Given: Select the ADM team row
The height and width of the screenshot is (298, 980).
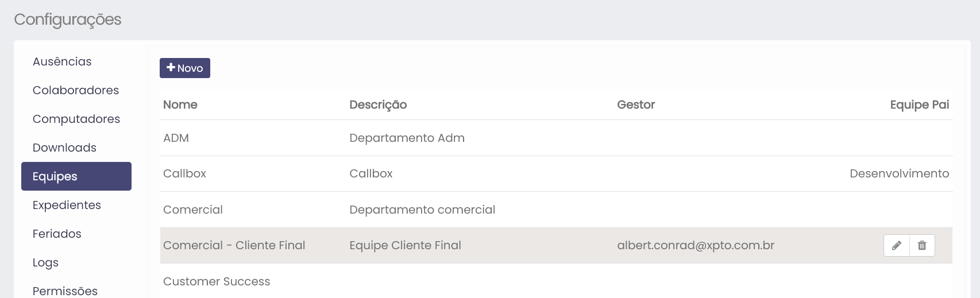Looking at the screenshot, I should 176,138.
